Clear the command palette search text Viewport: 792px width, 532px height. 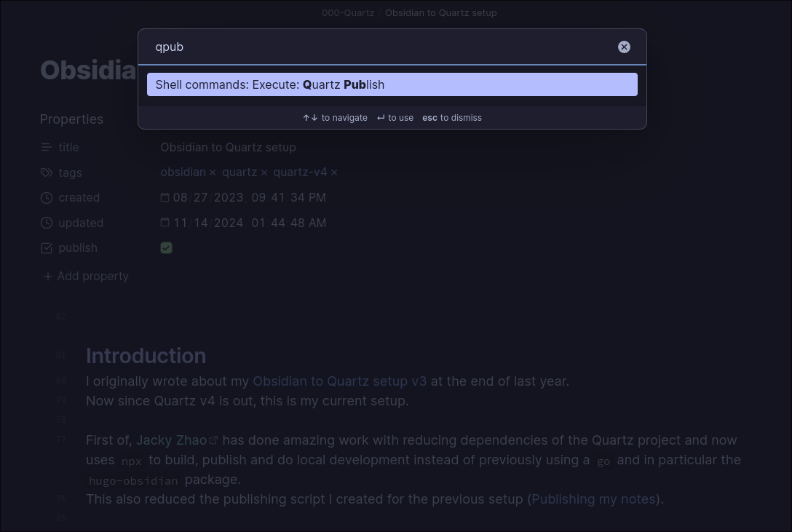(x=624, y=47)
